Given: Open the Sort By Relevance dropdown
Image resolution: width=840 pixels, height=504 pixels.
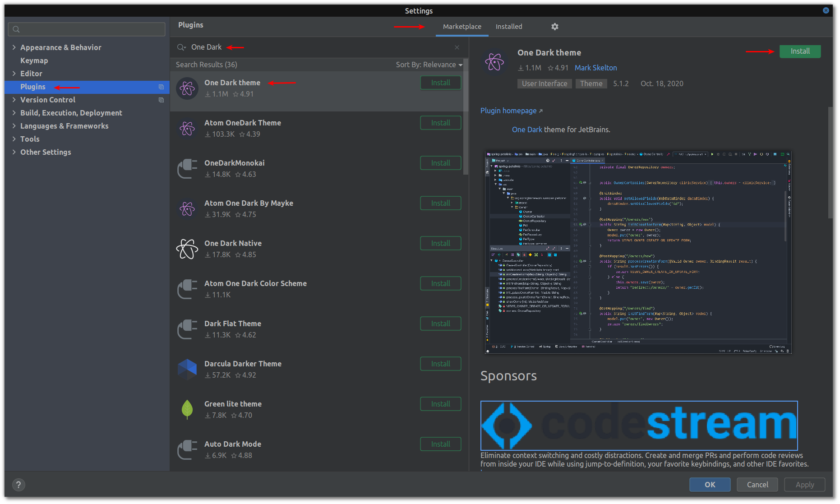Looking at the screenshot, I should click(429, 65).
